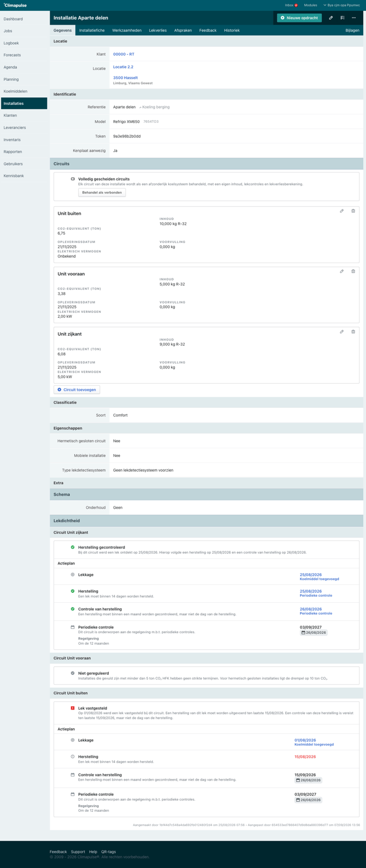366x868 pixels.
Task: Open Inventaris in sidebar
Action: 23,140
